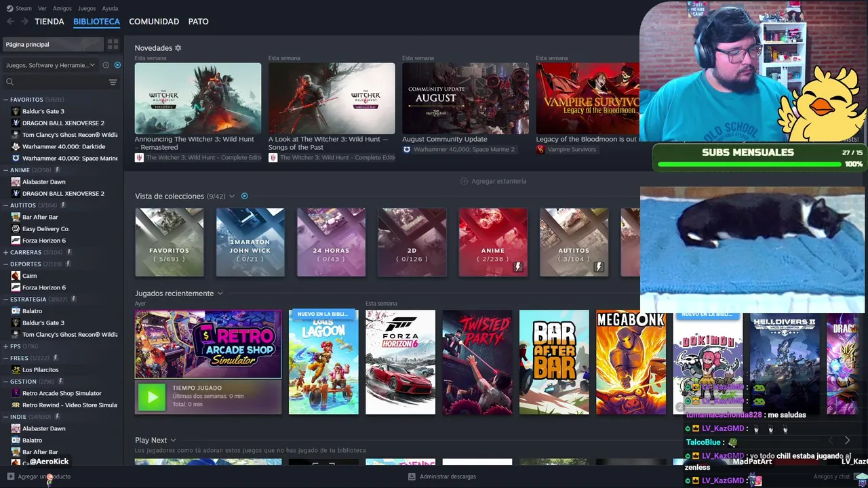Viewport: 868px width, 488px height.
Task: Click Retro Rewind - Video Store icon in sidebar
Action: (16, 405)
